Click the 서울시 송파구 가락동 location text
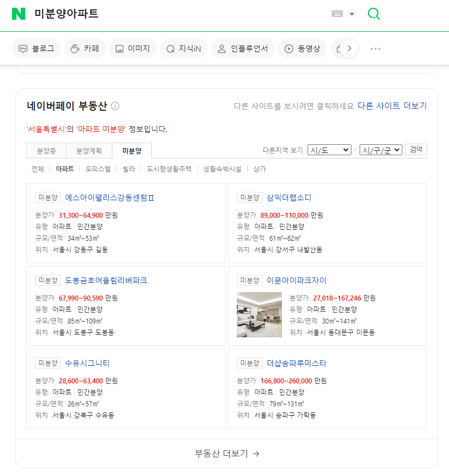The width and height of the screenshot is (449, 476). coord(285,415)
